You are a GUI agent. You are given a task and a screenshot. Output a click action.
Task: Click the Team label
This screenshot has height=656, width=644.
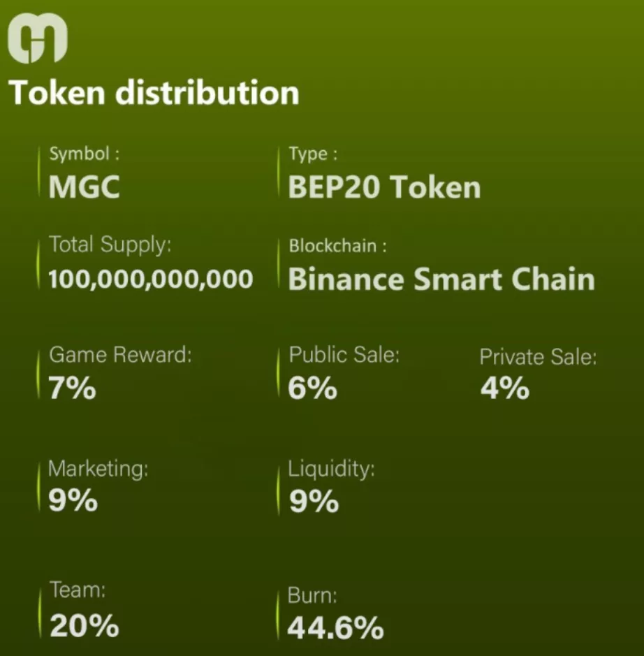point(77,590)
